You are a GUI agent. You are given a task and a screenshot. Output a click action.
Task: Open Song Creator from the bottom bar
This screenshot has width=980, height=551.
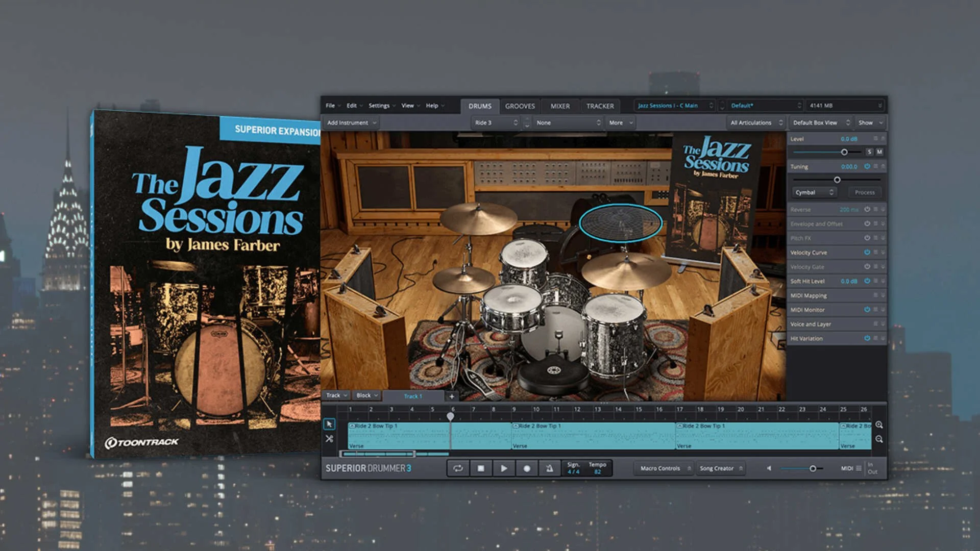tap(717, 468)
